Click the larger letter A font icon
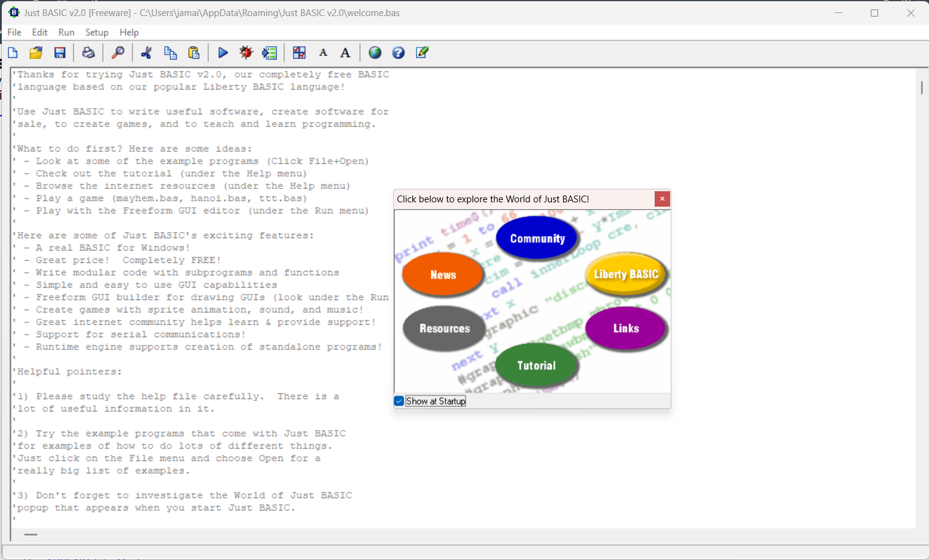This screenshot has width=929, height=560. (x=346, y=53)
